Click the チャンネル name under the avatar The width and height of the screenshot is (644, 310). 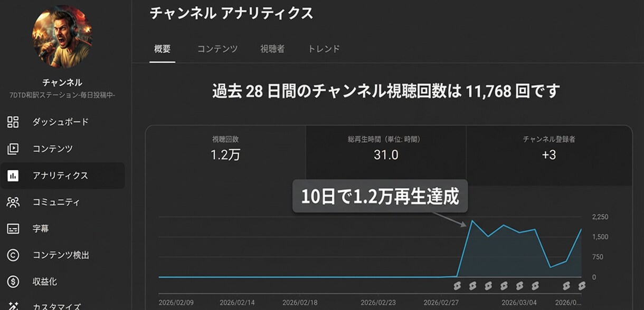pyautogui.click(x=62, y=82)
